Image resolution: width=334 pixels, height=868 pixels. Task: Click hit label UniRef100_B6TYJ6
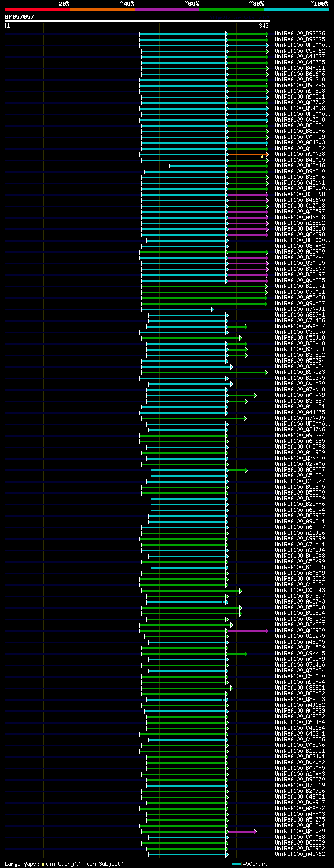pos(300,165)
